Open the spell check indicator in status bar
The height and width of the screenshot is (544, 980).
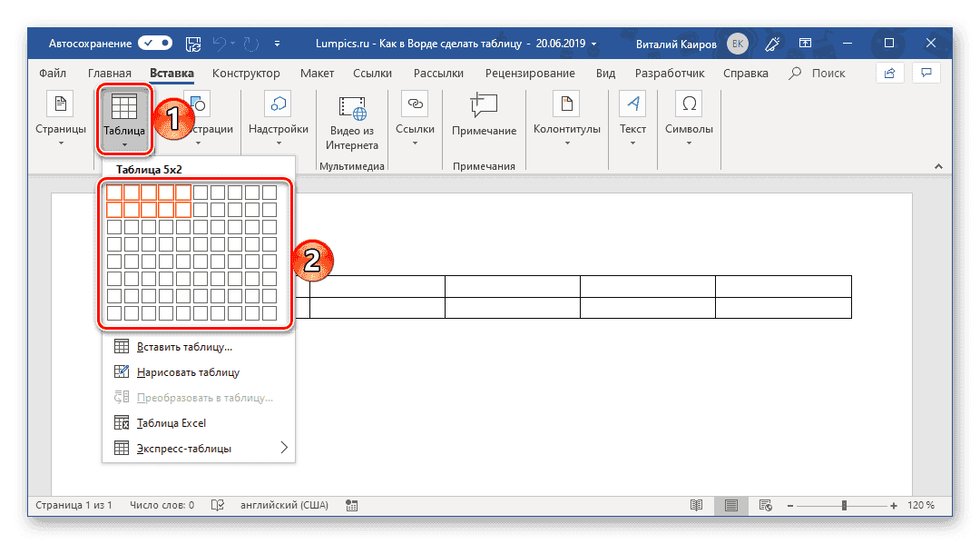click(218, 505)
